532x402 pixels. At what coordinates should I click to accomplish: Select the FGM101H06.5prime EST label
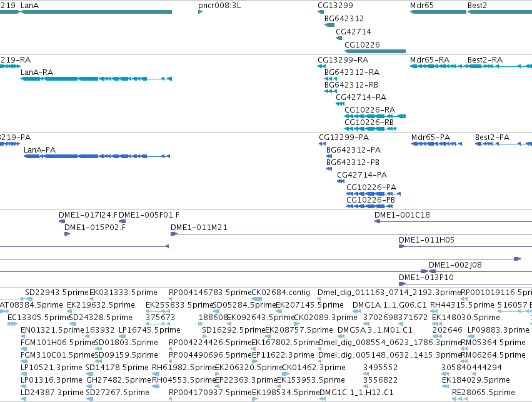click(x=58, y=343)
